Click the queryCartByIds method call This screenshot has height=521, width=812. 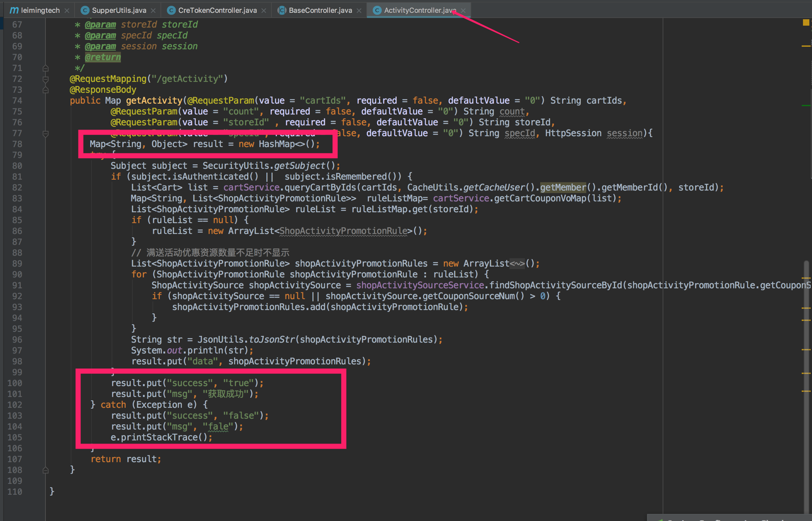pos(320,187)
